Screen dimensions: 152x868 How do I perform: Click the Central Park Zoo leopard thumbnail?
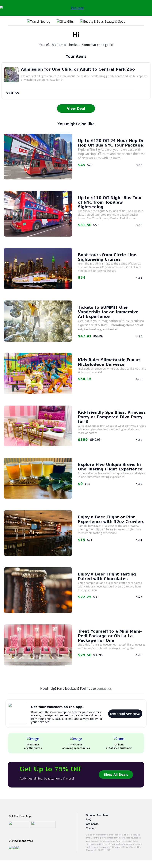[11, 75]
